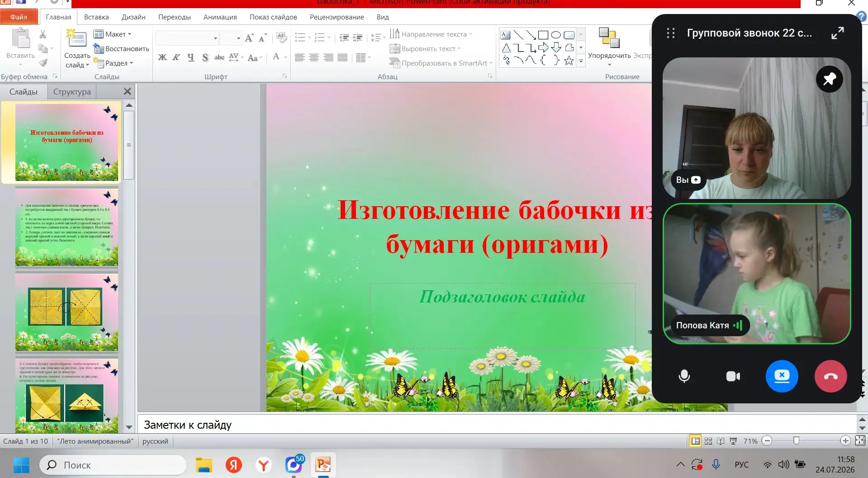The image size is (868, 478).
Task: Open the font color dropdown arrow
Action: (x=285, y=57)
